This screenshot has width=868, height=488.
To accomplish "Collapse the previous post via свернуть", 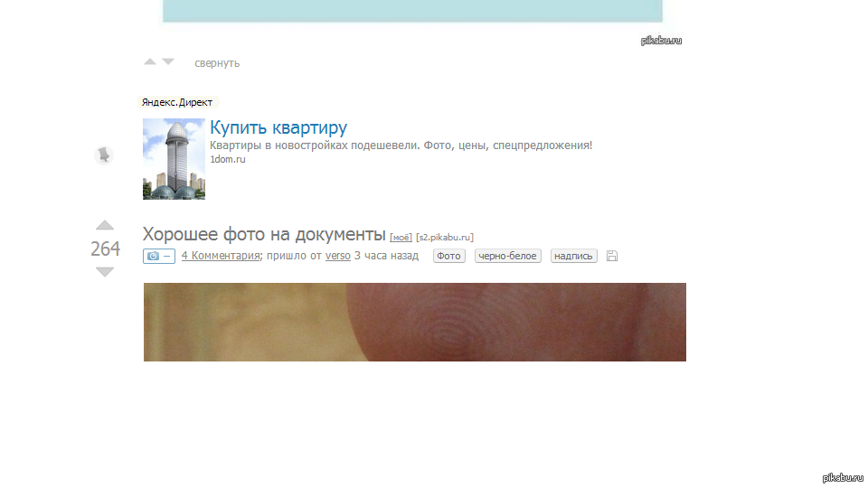I will 217,63.
